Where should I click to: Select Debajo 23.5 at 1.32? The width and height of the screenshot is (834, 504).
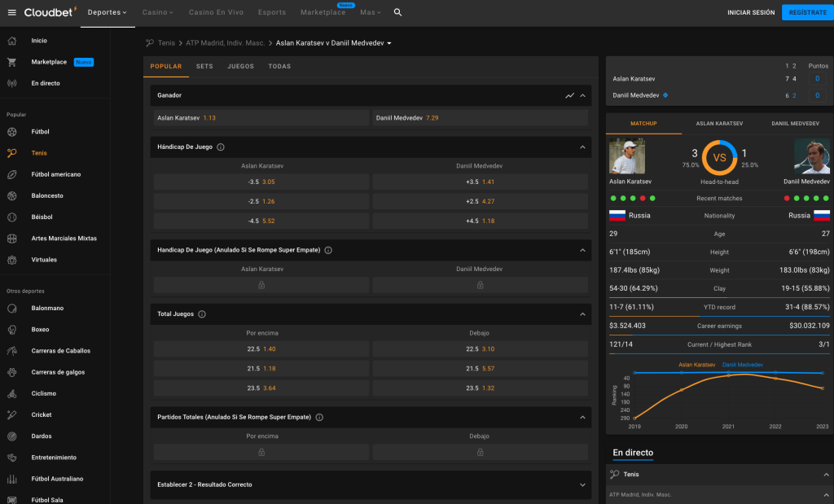[x=481, y=388]
